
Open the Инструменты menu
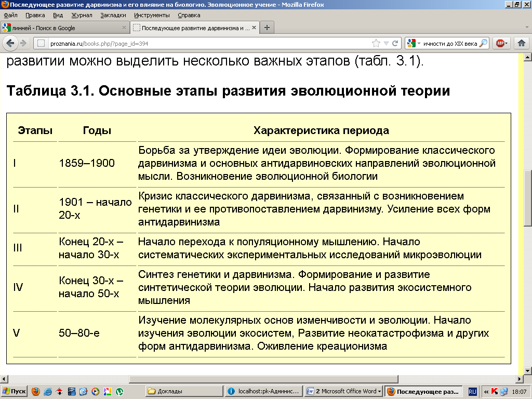[x=152, y=15]
